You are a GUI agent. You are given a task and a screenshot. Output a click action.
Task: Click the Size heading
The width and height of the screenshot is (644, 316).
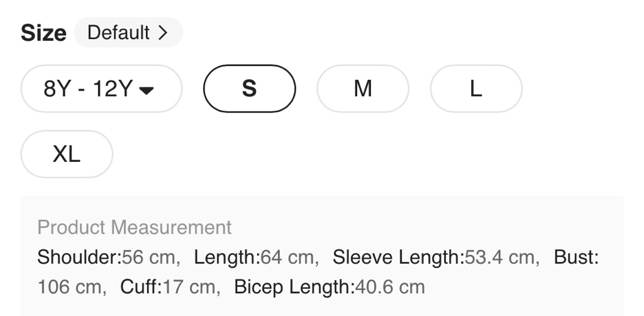point(43,33)
